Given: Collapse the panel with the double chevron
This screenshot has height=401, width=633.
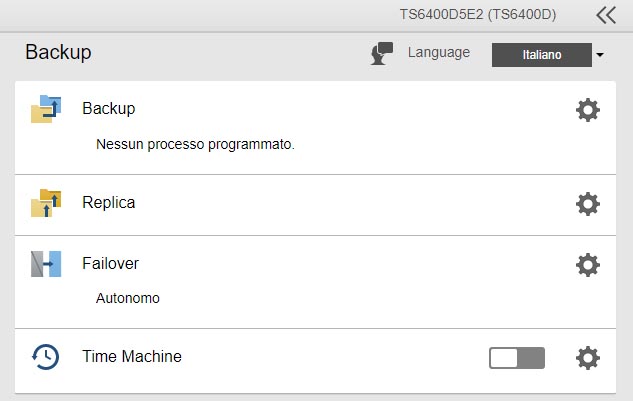Looking at the screenshot, I should [x=606, y=15].
